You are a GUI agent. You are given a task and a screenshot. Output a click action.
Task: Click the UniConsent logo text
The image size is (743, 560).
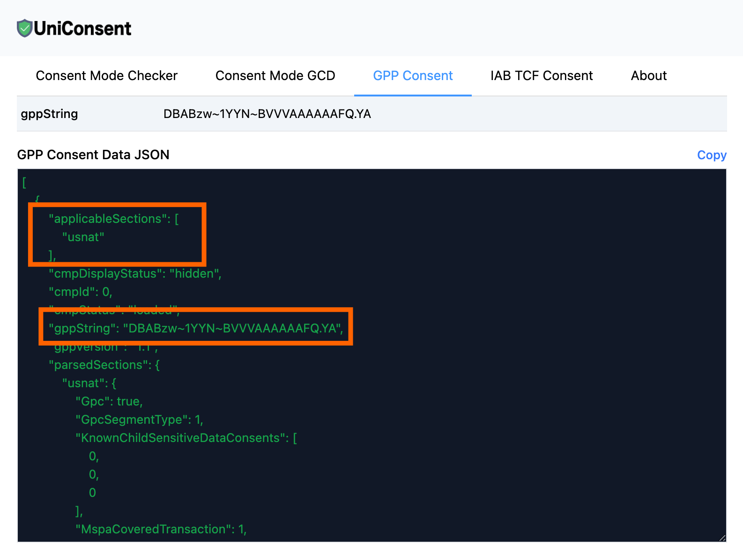point(82,29)
